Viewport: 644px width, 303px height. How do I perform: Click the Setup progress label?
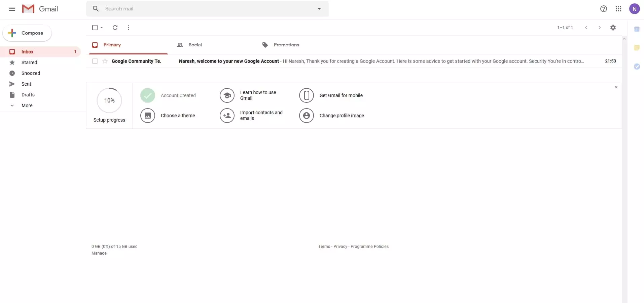point(109,120)
